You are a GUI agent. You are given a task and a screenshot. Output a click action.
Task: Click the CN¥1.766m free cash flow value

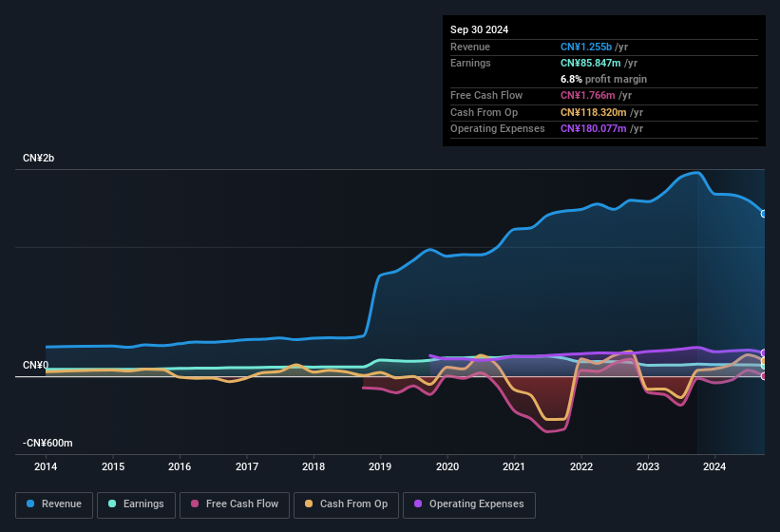pos(587,95)
